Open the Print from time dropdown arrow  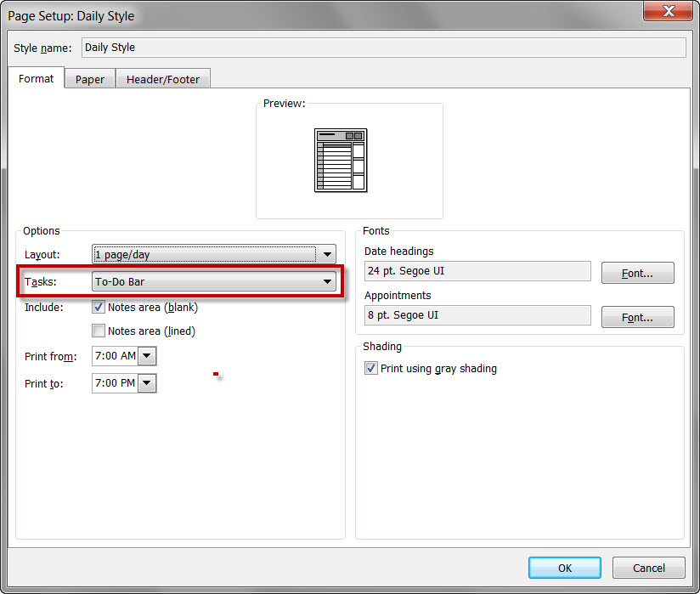click(x=147, y=356)
